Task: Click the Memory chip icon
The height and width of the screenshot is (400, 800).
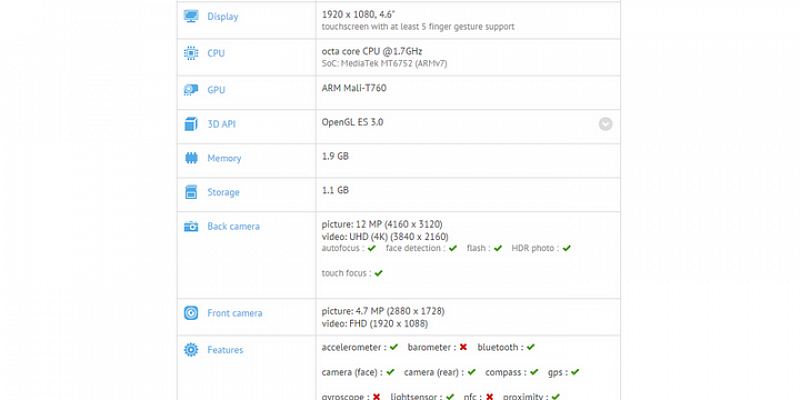Action: pos(190,158)
